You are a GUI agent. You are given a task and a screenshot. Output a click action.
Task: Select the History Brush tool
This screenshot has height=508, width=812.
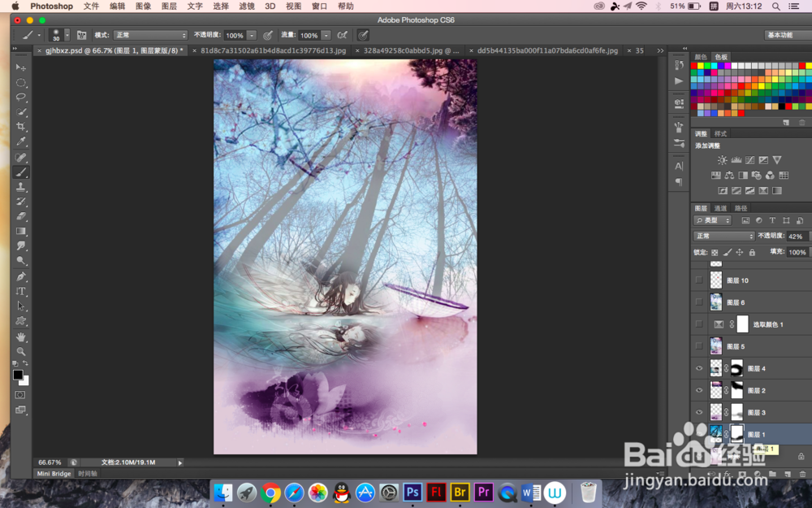(x=21, y=202)
